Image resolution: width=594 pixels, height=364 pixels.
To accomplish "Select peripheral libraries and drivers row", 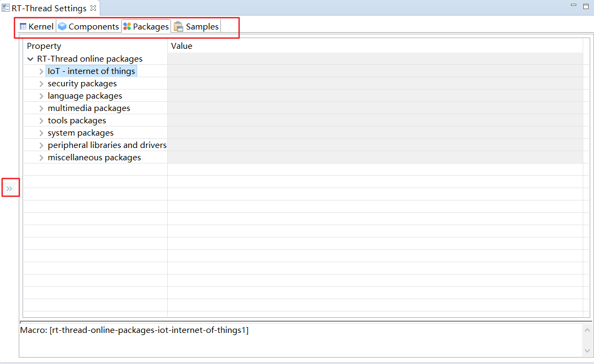I will tap(107, 145).
